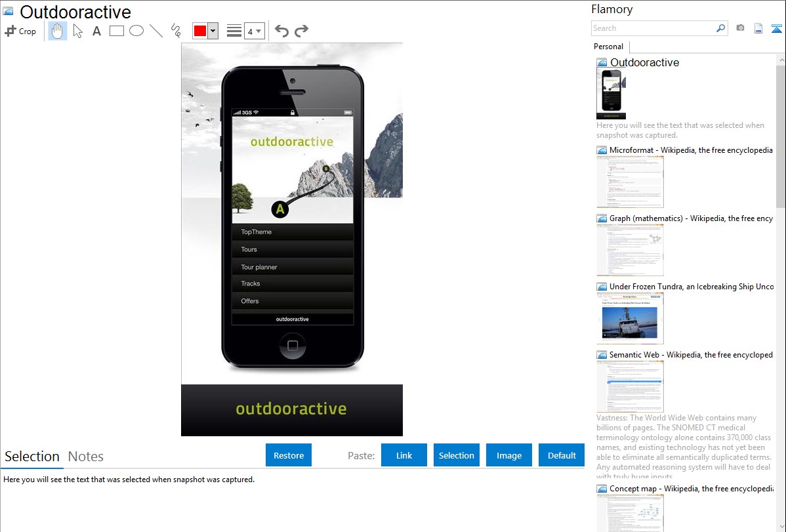Click the Graph (mathematics) - Wikipedia title
Image resolution: width=786 pixels, height=532 pixels.
click(691, 218)
